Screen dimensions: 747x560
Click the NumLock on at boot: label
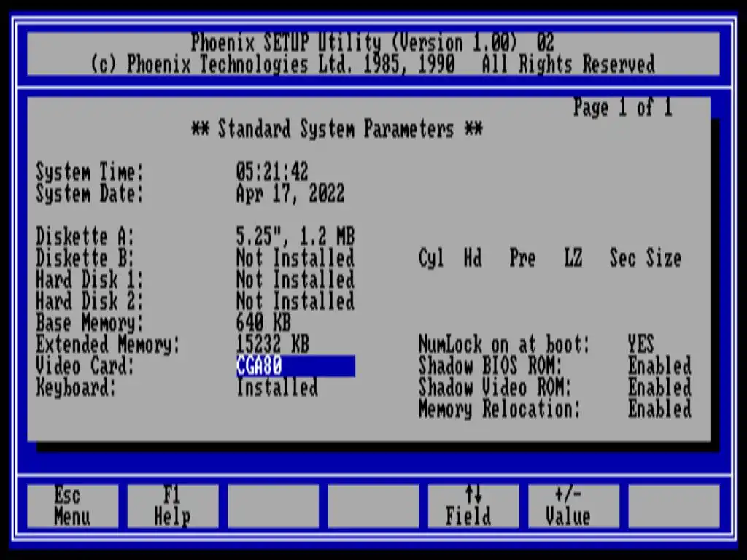tap(504, 344)
